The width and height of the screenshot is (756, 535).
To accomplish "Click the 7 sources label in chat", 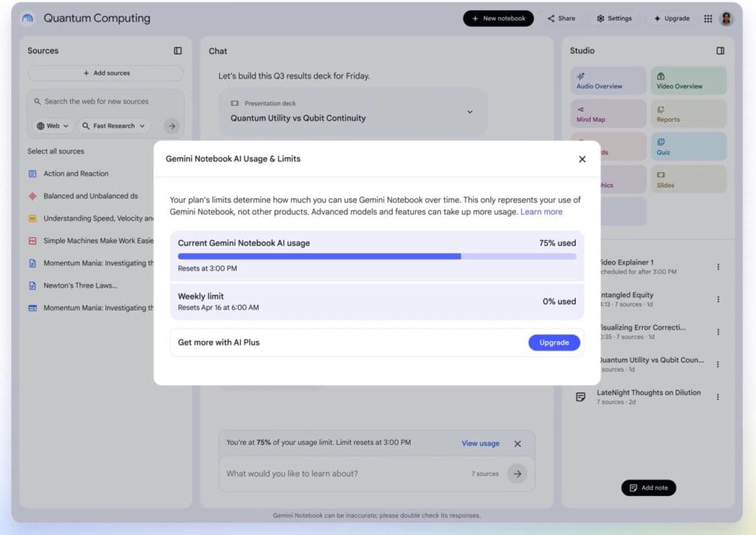I will click(x=485, y=474).
